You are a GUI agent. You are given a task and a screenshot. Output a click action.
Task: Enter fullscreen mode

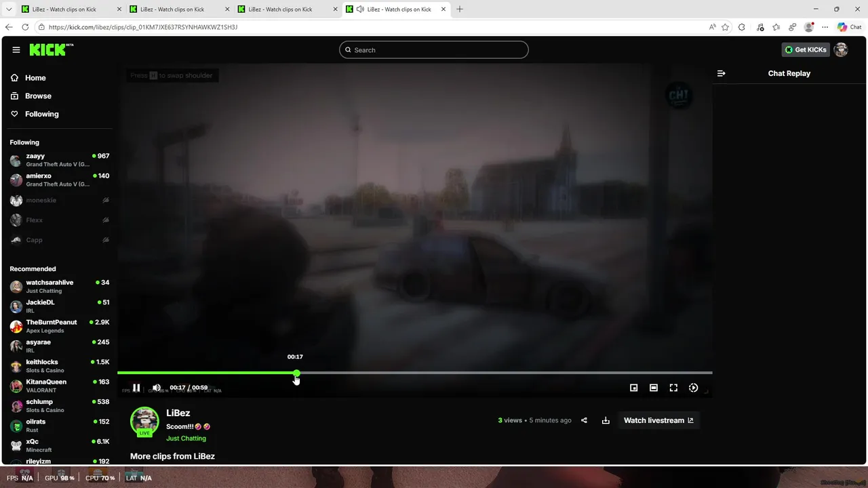[673, 388]
